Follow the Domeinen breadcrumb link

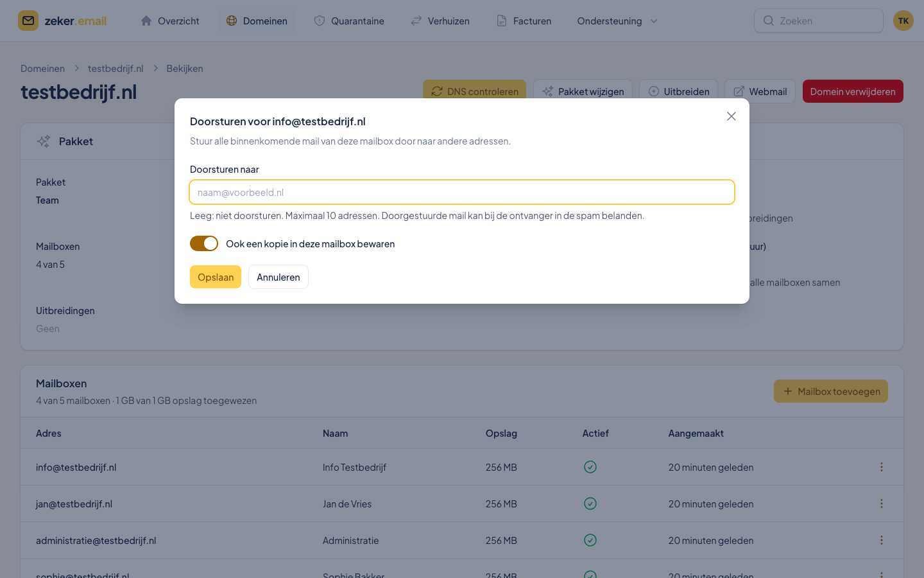pos(42,68)
